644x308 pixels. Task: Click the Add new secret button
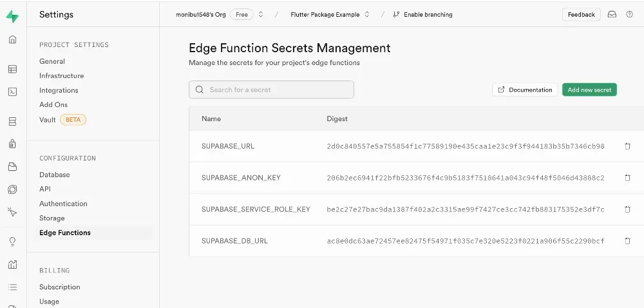(589, 90)
